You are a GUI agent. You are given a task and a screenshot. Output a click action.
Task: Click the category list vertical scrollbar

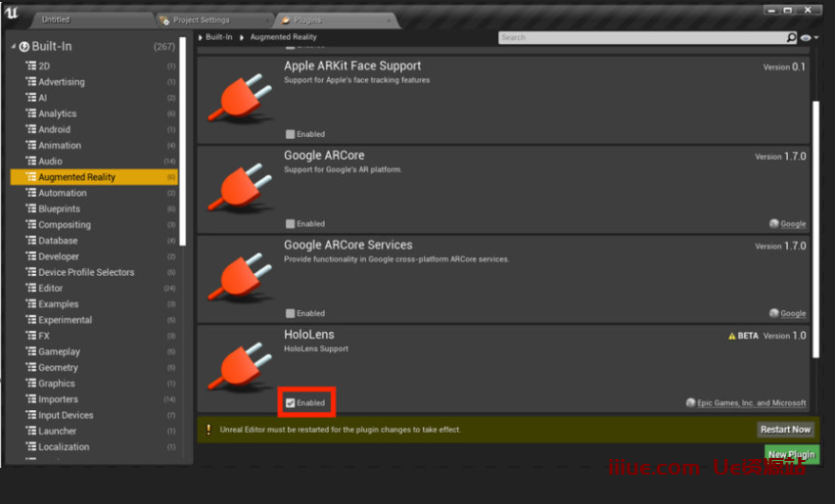click(x=183, y=141)
